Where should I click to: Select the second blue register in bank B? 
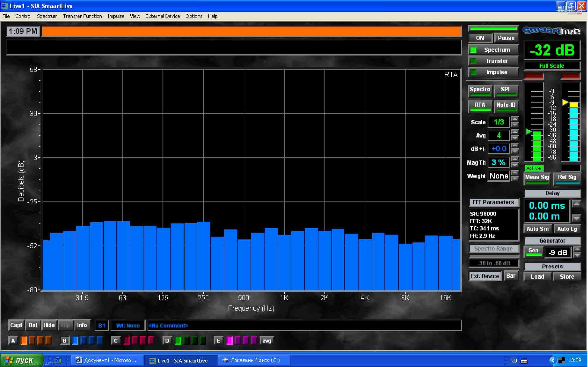(x=83, y=340)
